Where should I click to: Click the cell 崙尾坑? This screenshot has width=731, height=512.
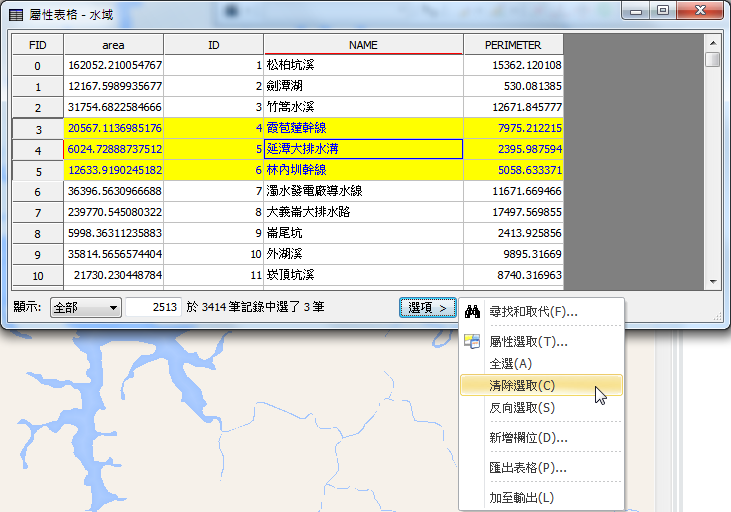coord(363,233)
